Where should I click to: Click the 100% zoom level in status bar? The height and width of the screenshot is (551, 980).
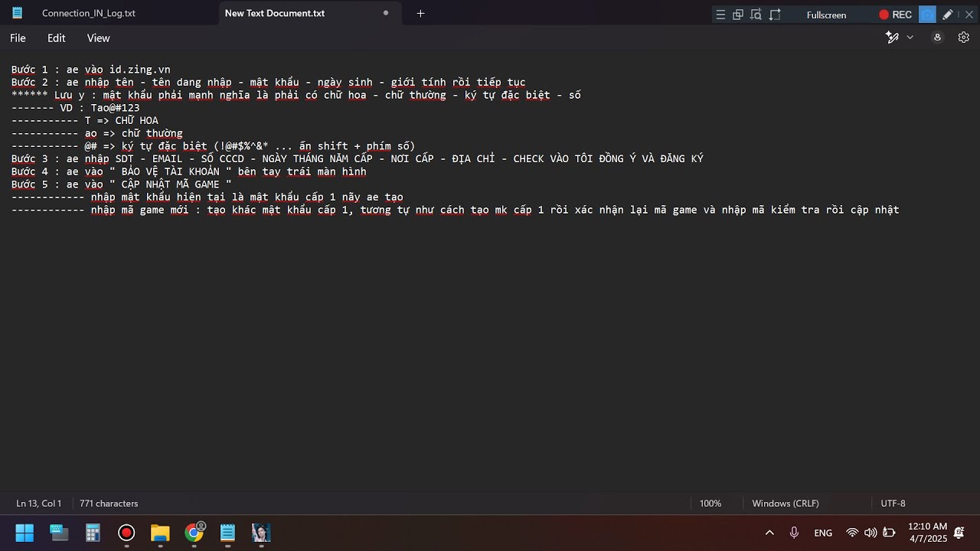tap(710, 504)
